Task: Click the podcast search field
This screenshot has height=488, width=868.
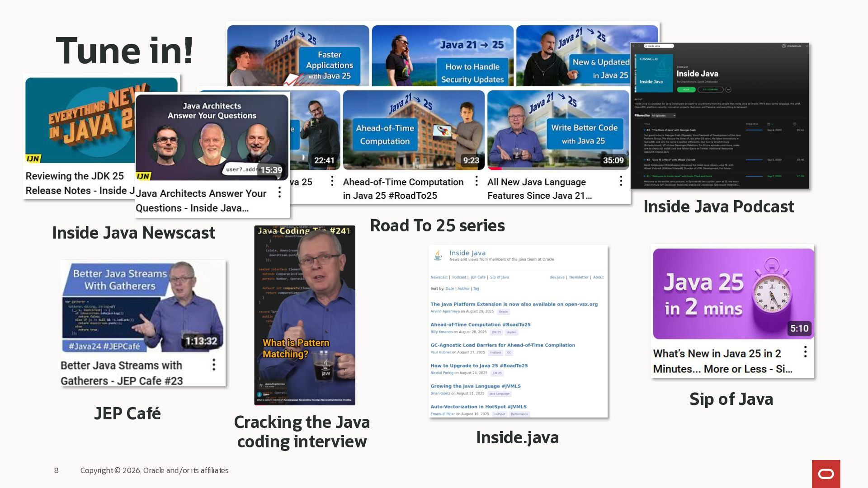Action: point(659,46)
